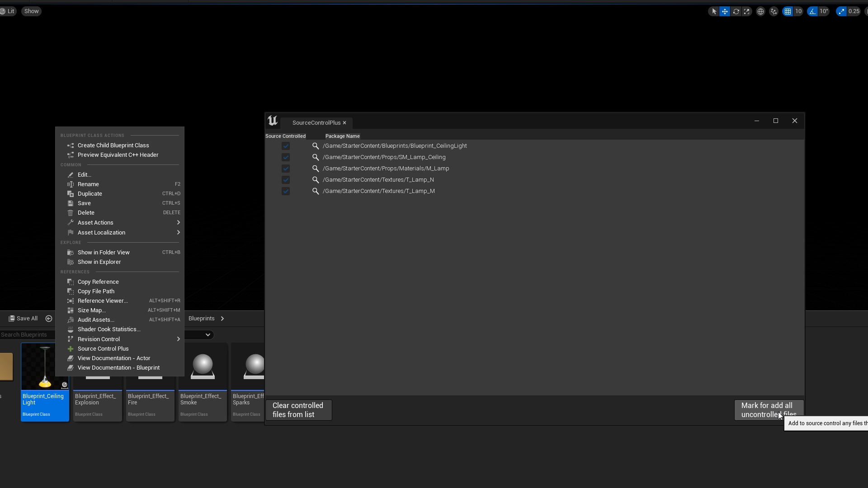Viewport: 868px width, 488px height.
Task: Enable surface snapping in the viewport toolbar
Action: pyautogui.click(x=774, y=11)
